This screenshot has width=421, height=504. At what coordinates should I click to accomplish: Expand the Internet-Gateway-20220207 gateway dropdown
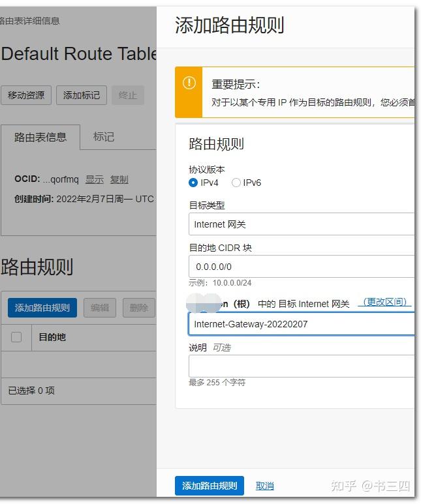[301, 324]
